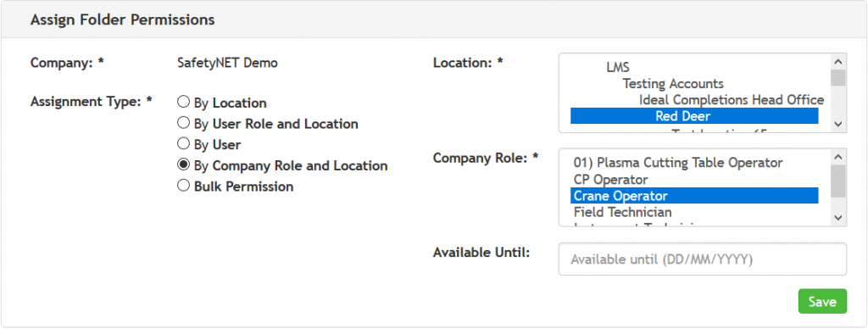Select By Company Role and Location option
The image size is (868, 329).
click(183, 165)
